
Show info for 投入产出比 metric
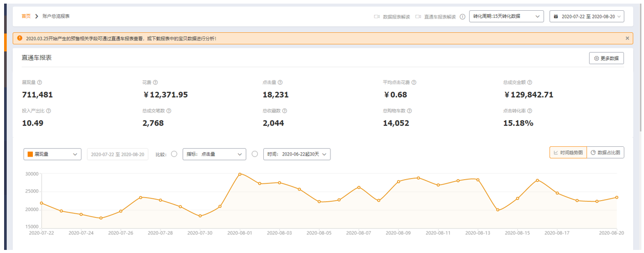(x=49, y=110)
